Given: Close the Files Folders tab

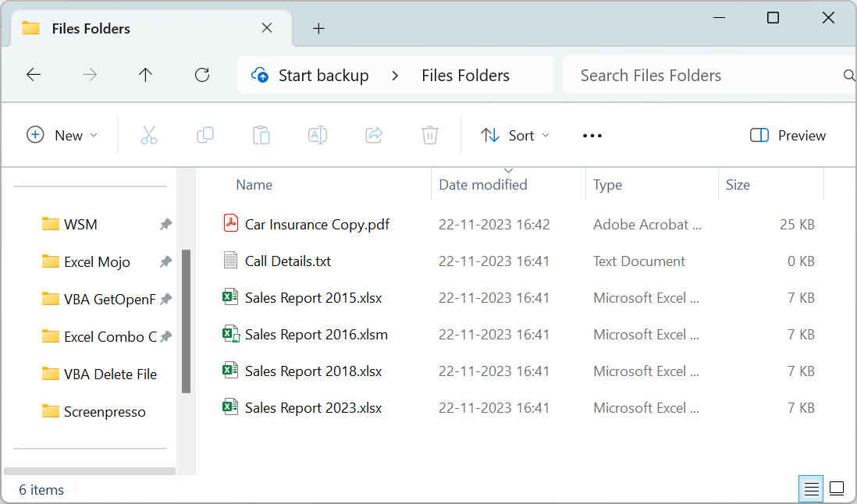Looking at the screenshot, I should click(267, 28).
